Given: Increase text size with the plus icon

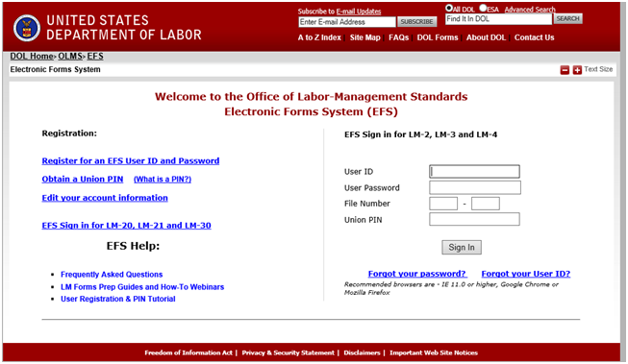Looking at the screenshot, I should point(577,70).
